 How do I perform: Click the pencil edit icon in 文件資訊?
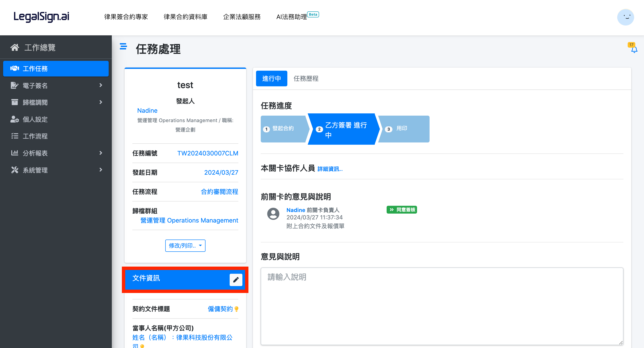pos(236,280)
